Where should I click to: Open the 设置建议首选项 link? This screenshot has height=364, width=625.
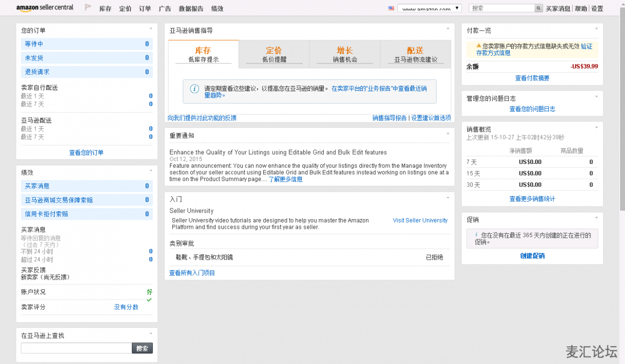(431, 118)
